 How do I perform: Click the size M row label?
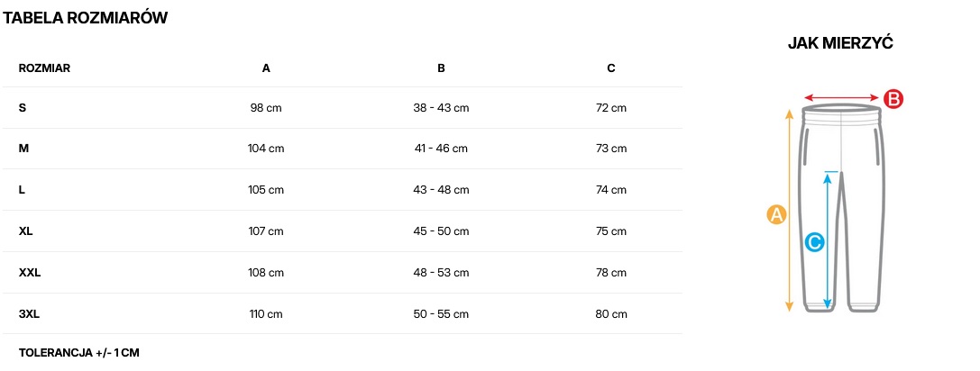pos(23,149)
